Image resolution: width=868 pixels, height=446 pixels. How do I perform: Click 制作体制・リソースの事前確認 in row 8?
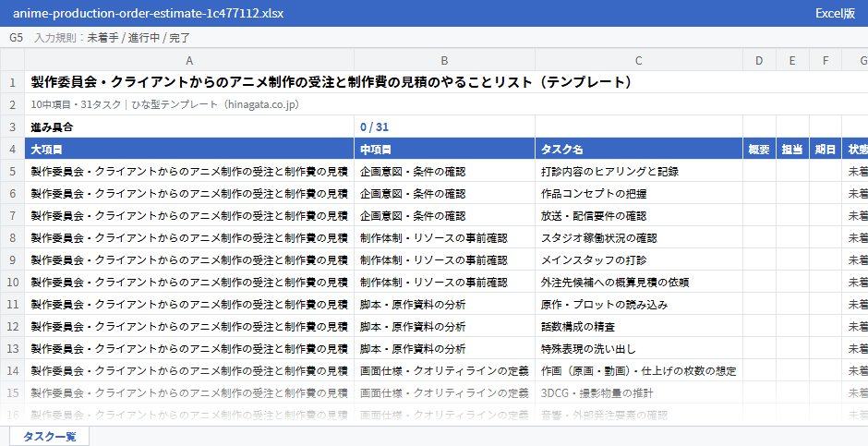tap(444, 237)
